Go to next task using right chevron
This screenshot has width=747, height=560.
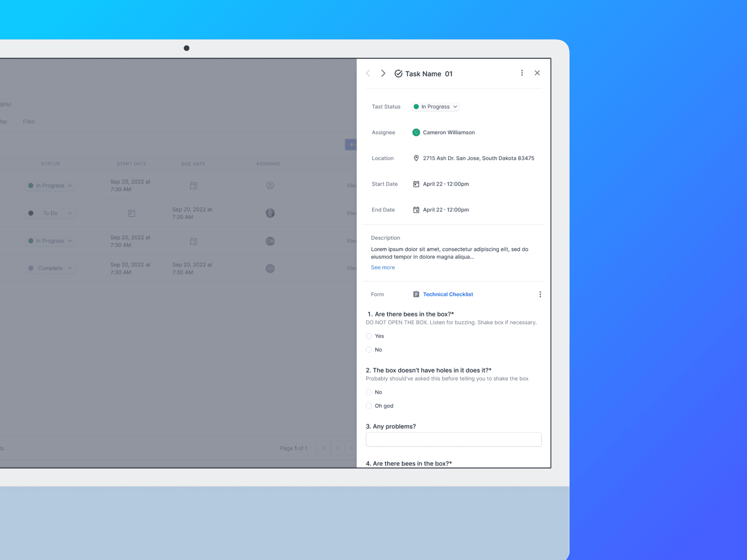(383, 73)
